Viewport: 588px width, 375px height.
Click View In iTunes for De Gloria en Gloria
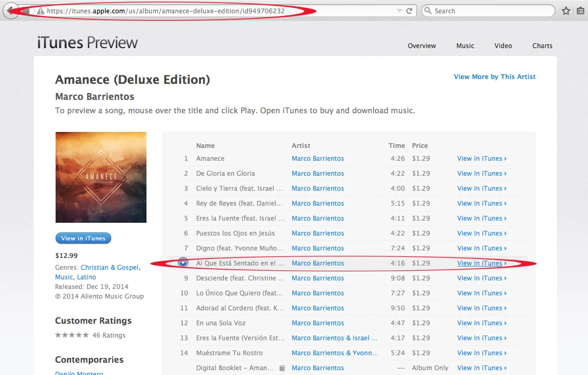pyautogui.click(x=482, y=174)
